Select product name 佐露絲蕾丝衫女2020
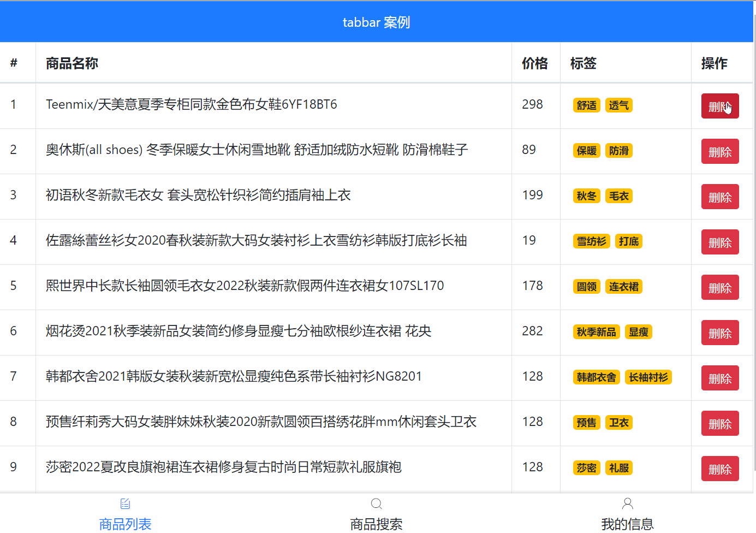 257,240
